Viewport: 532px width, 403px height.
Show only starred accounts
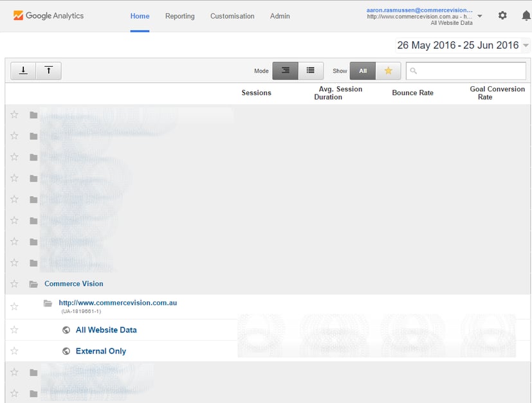tap(388, 71)
